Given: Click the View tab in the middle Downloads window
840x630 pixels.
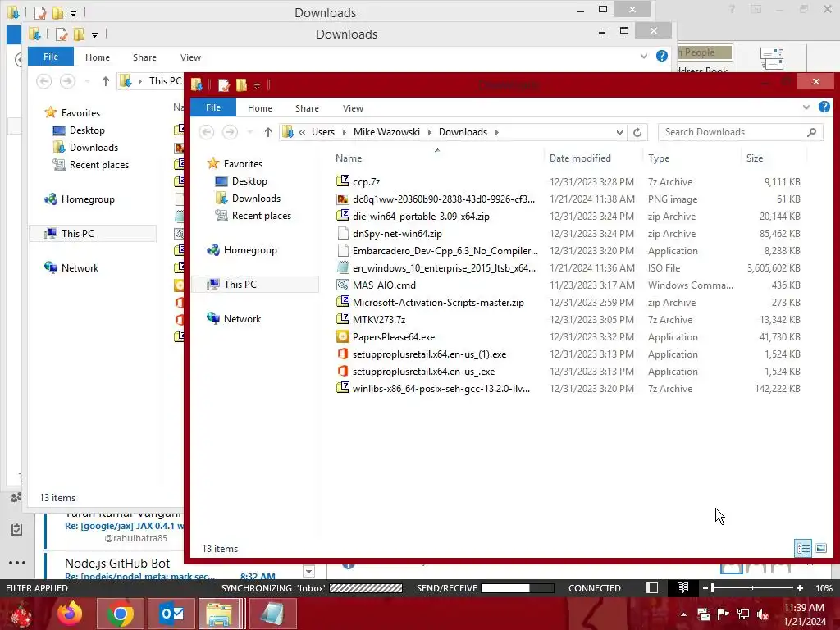Looking at the screenshot, I should [190, 57].
